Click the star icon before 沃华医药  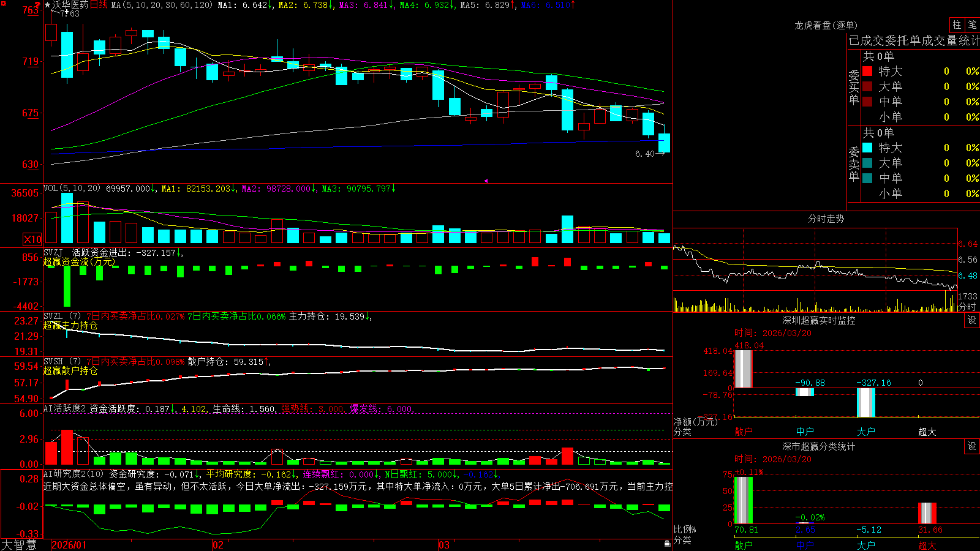(47, 5)
